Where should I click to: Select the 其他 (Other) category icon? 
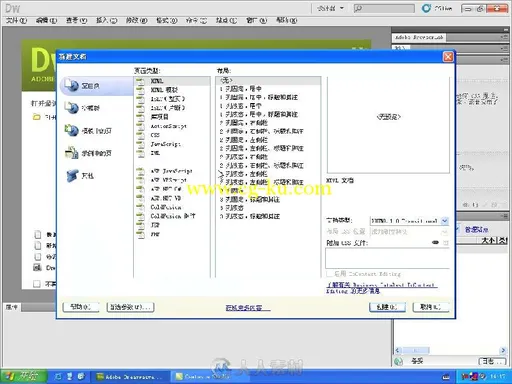[x=71, y=175]
